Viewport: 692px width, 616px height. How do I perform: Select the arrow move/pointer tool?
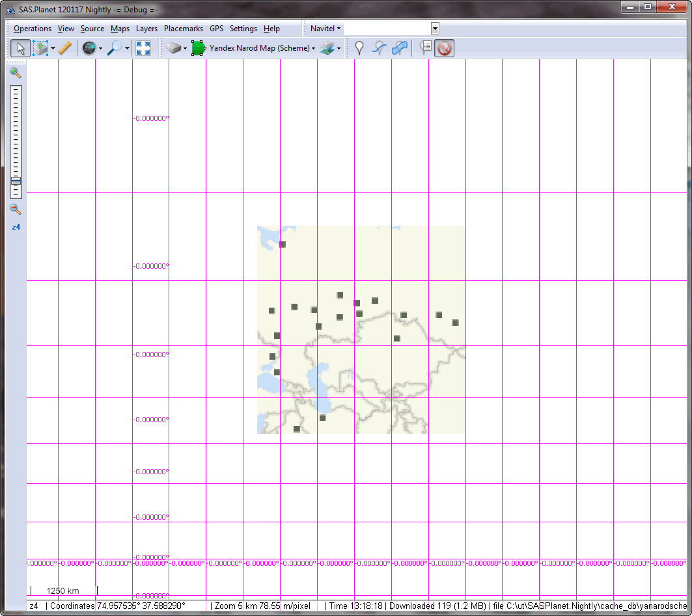pos(20,48)
